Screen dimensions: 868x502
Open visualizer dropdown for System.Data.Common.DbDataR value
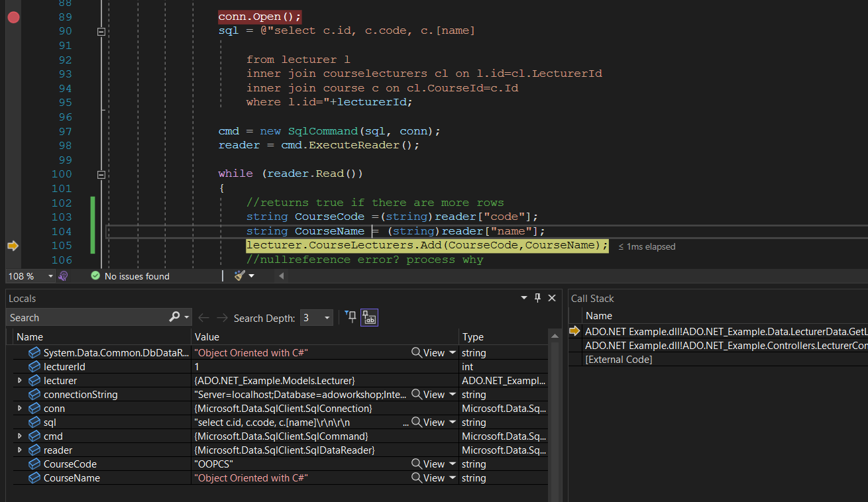click(x=453, y=353)
